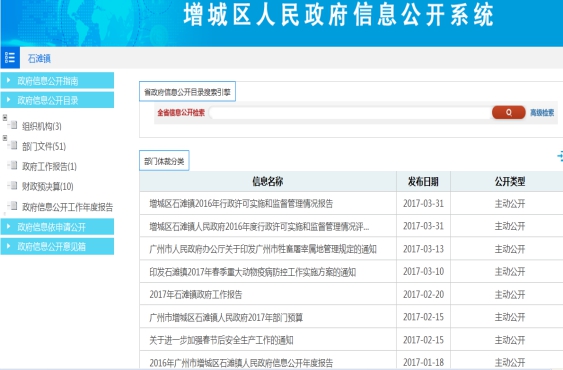Click the 全省信息公开检索 search input field
The width and height of the screenshot is (563, 370).
point(350,113)
